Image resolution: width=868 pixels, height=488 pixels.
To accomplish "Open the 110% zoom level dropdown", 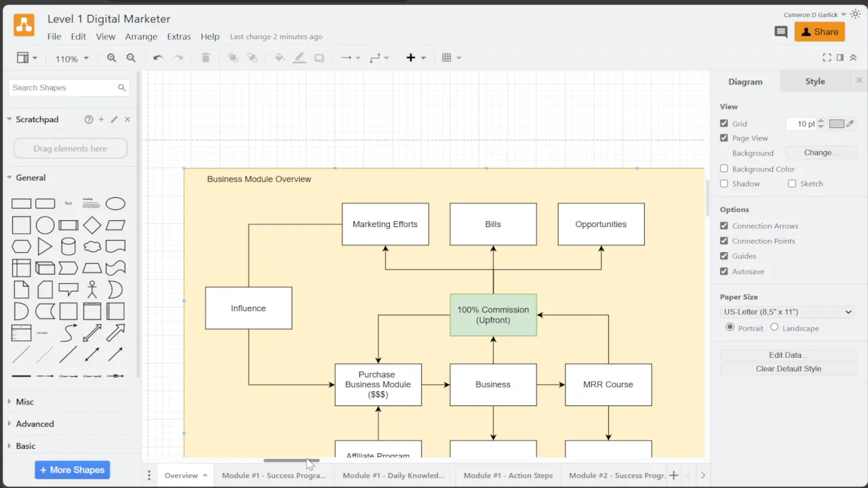I will (71, 59).
